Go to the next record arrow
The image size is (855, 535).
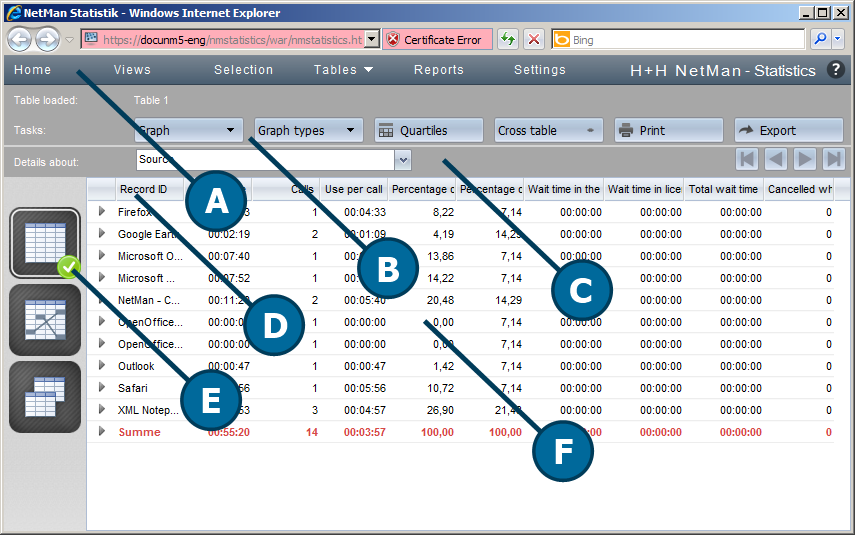pyautogui.click(x=805, y=159)
